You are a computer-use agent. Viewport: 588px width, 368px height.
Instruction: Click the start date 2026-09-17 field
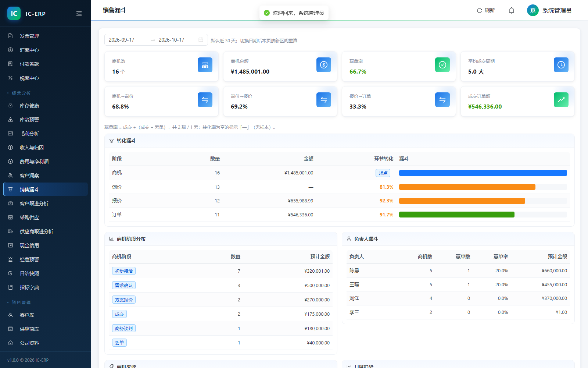tap(127, 40)
